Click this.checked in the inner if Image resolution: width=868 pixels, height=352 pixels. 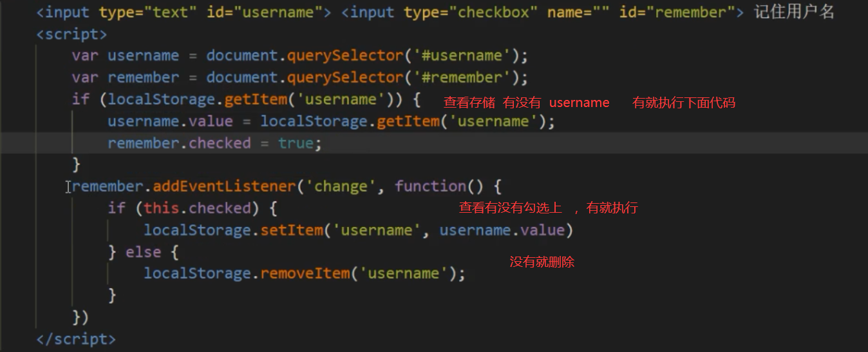(197, 208)
